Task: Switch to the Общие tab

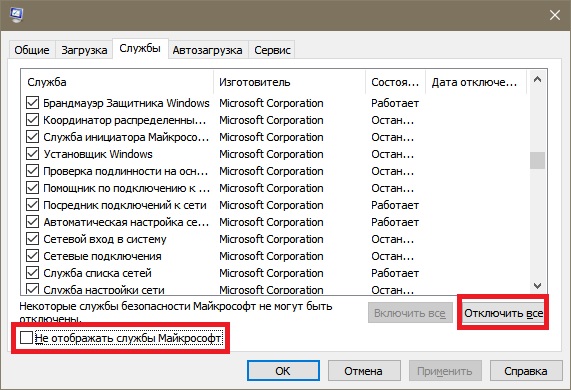Action: pos(32,50)
